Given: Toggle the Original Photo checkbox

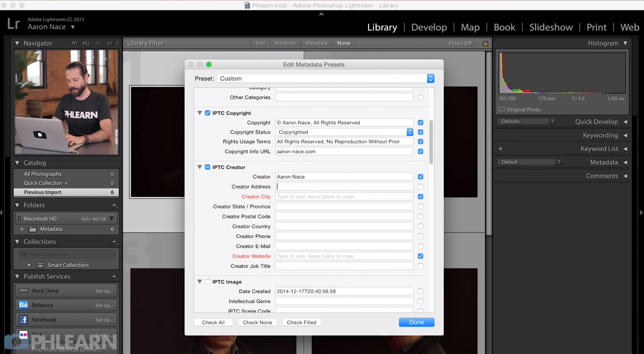Looking at the screenshot, I should pos(501,109).
